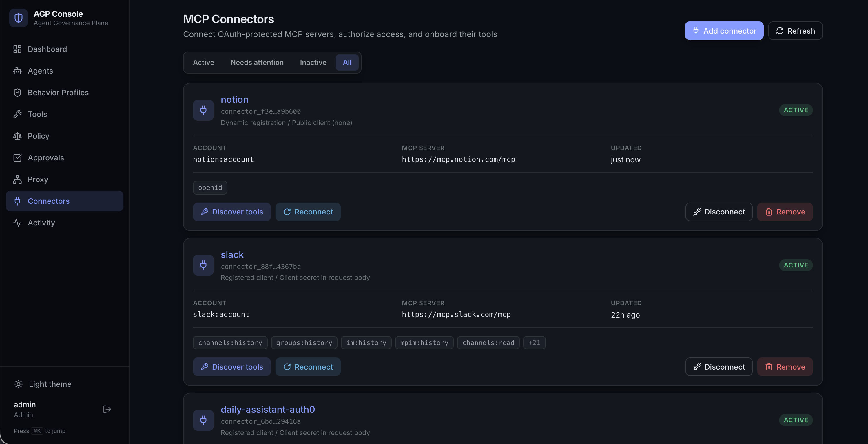Click the ⌘K jump shortcut hint

37,431
